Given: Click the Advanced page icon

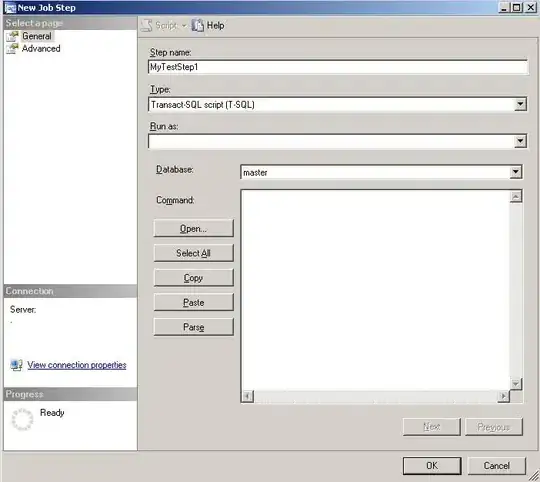Looking at the screenshot, I should pyautogui.click(x=12, y=49).
